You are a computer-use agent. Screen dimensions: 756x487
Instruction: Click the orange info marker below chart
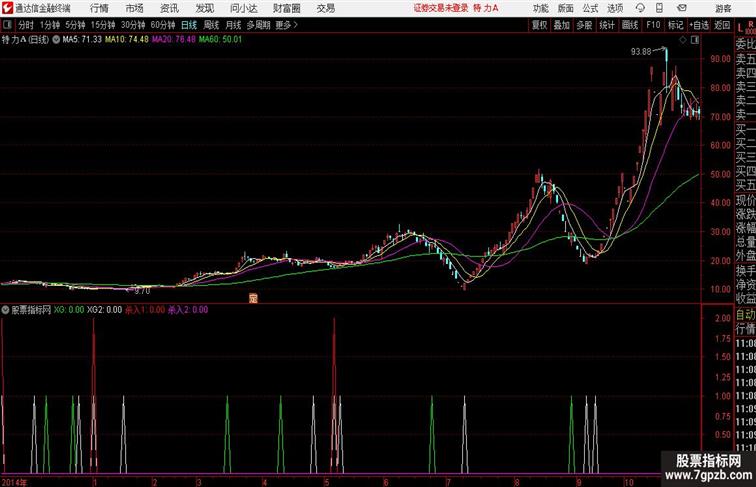pyautogui.click(x=253, y=298)
